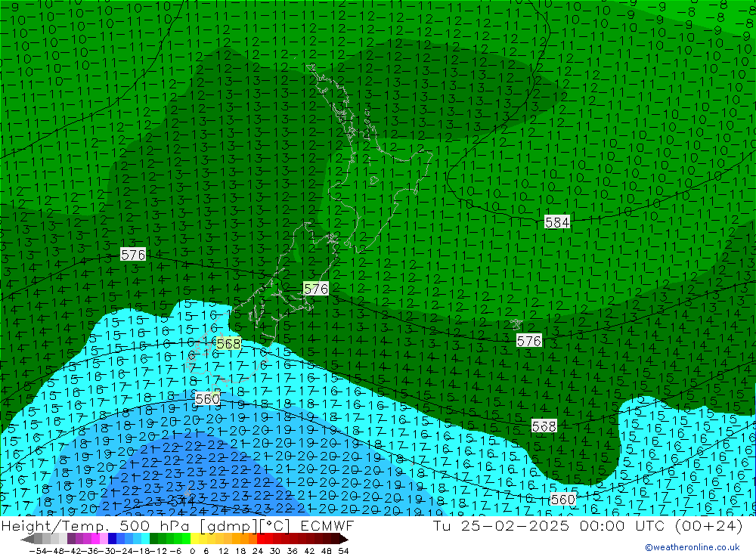Viewport: 756px width, 554px height.
Task: Click the 584 contour label
Action: (x=557, y=222)
